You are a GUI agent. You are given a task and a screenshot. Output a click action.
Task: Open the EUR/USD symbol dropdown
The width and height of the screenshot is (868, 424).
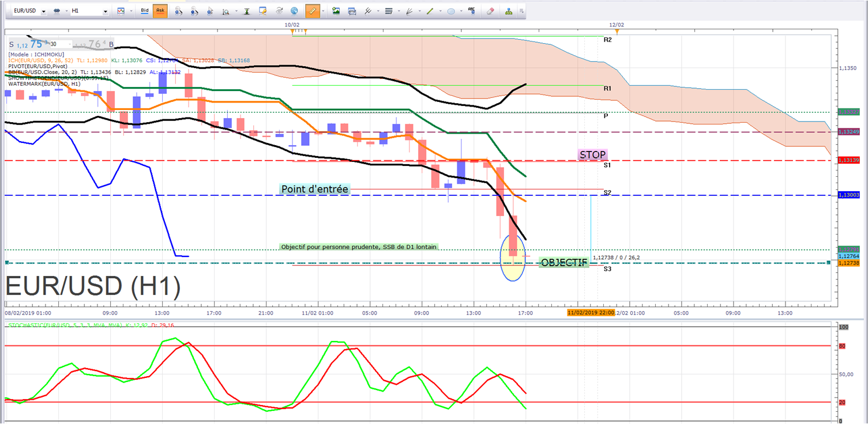44,12
